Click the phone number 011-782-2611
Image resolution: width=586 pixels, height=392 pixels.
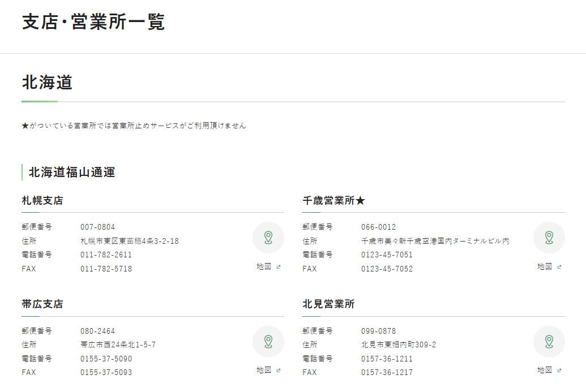click(x=106, y=255)
